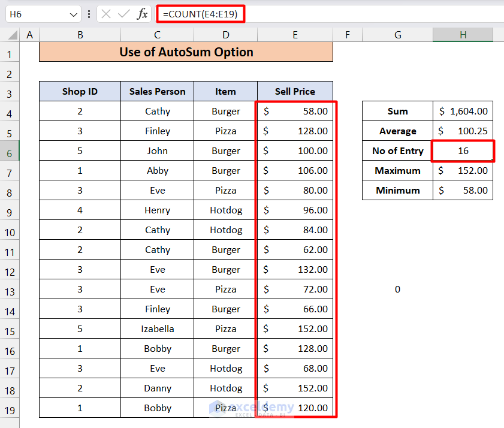Click the title 'Use of AutoSum Option'
Screen dimensions: 504x428
tap(186, 52)
